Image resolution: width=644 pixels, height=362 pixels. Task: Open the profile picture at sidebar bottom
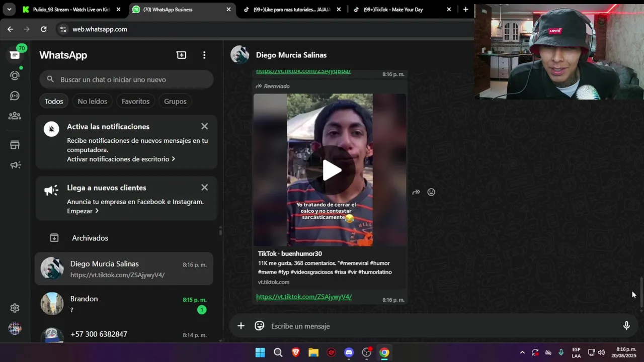tap(15, 328)
